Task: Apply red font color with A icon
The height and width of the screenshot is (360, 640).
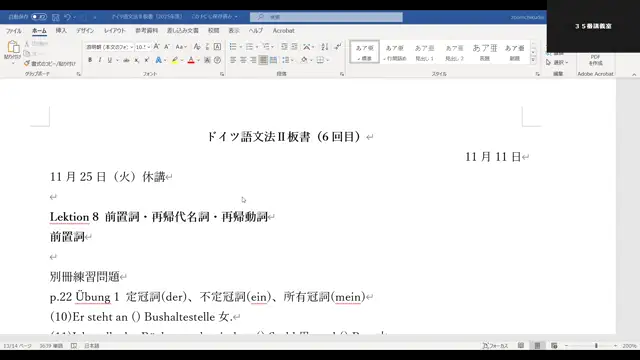Action: 191,60
